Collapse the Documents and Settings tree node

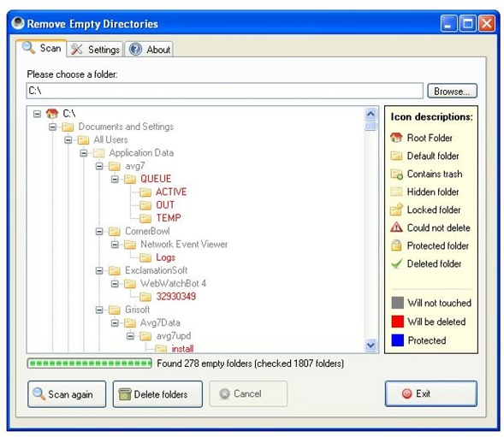click(52, 127)
